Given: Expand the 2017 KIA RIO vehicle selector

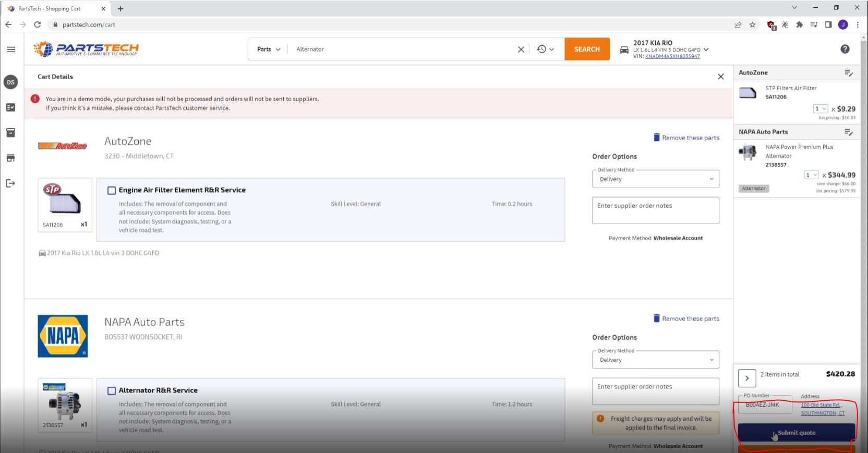Looking at the screenshot, I should pyautogui.click(x=706, y=50).
